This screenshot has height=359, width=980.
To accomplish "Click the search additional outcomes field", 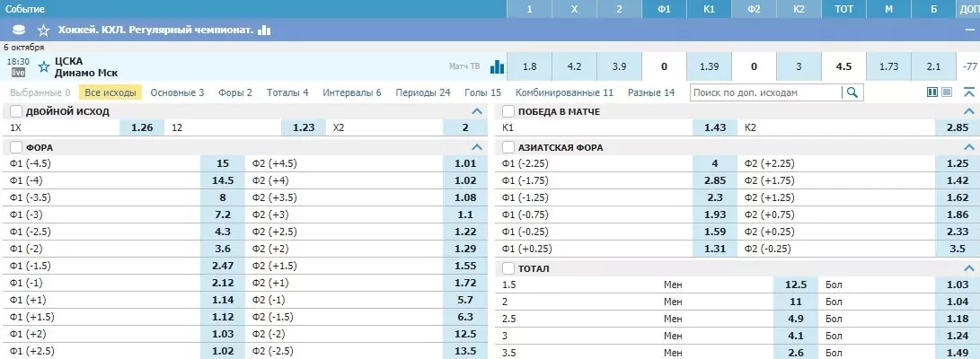I will (766, 93).
